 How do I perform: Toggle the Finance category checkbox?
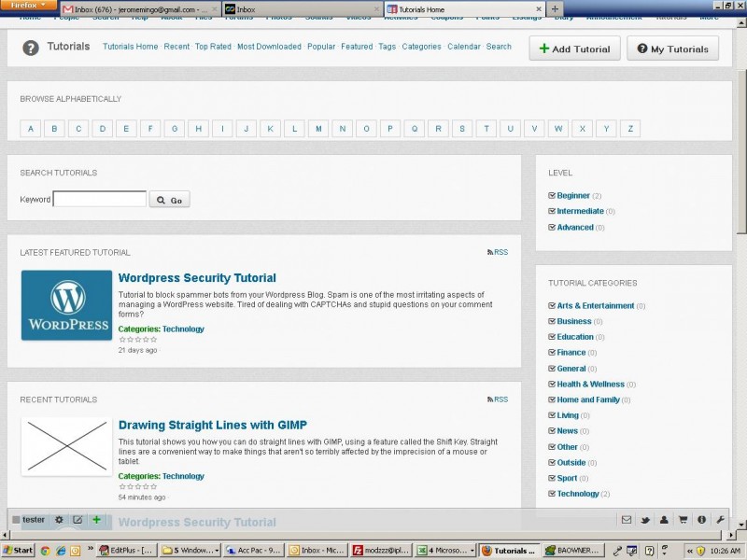(552, 353)
